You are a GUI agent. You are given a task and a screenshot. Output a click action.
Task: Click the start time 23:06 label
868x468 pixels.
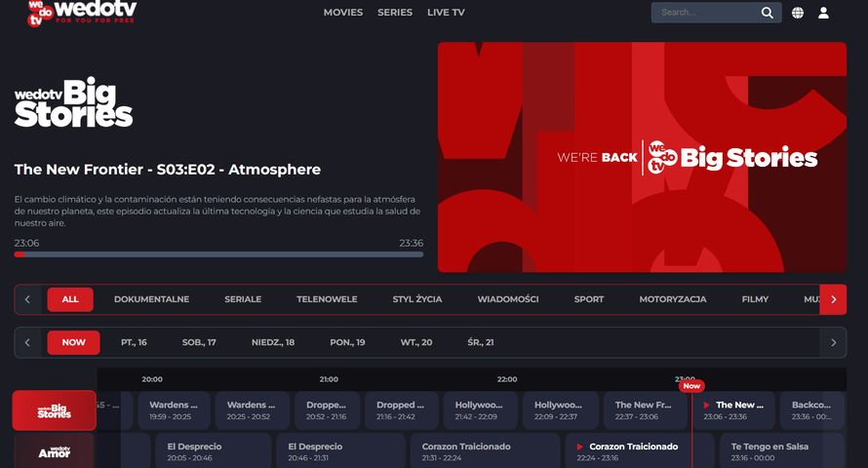click(x=26, y=243)
